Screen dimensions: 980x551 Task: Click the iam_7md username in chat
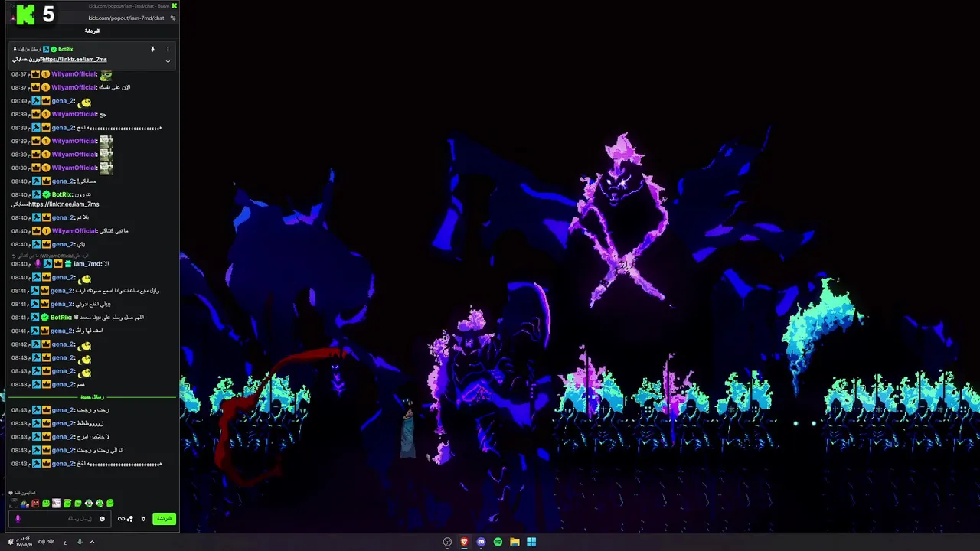[87, 264]
